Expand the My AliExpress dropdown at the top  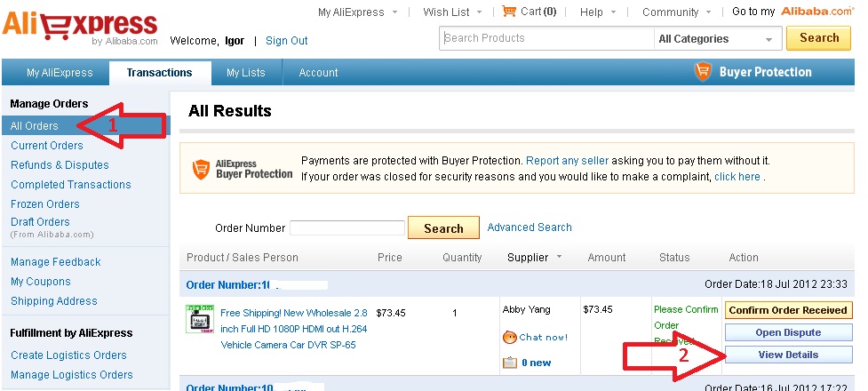[394, 12]
